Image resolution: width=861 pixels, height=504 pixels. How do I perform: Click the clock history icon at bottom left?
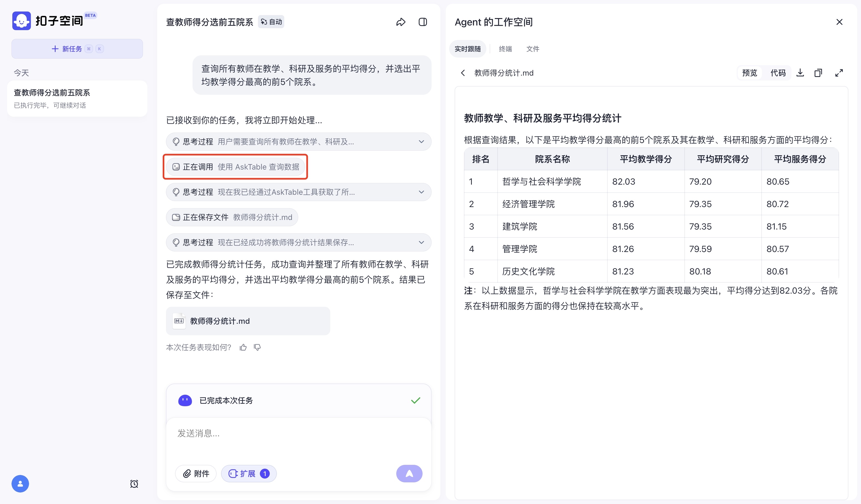[x=134, y=483]
